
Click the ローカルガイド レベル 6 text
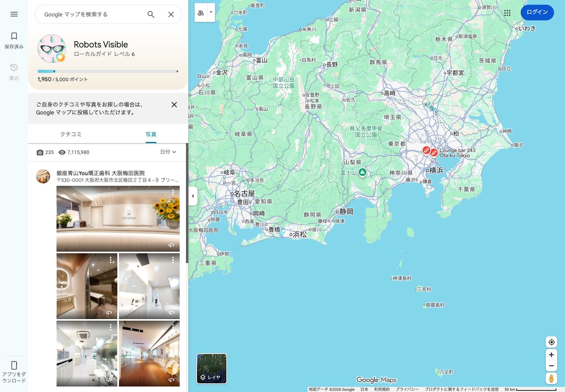[104, 54]
